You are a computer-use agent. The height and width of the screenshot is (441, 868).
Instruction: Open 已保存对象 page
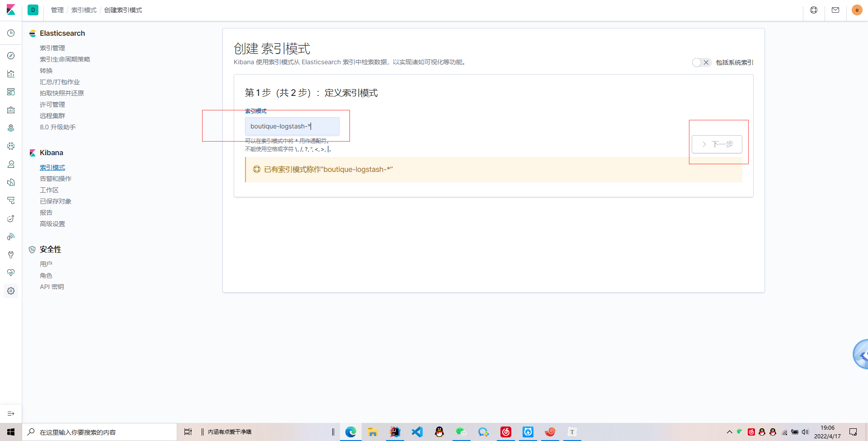tap(56, 201)
